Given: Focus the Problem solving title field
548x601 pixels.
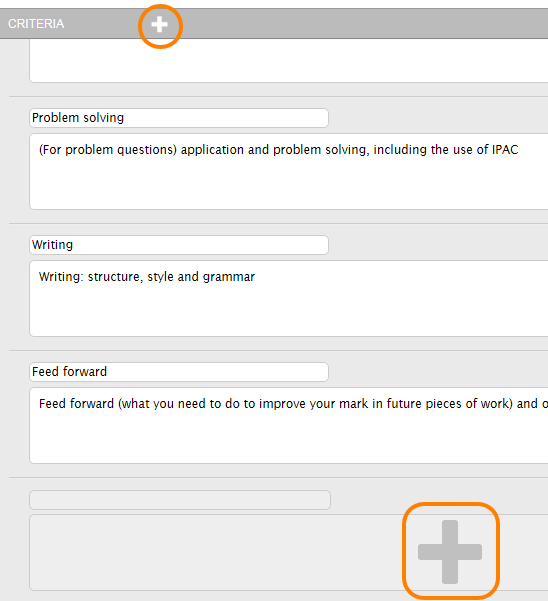Looking at the screenshot, I should [x=179, y=118].
